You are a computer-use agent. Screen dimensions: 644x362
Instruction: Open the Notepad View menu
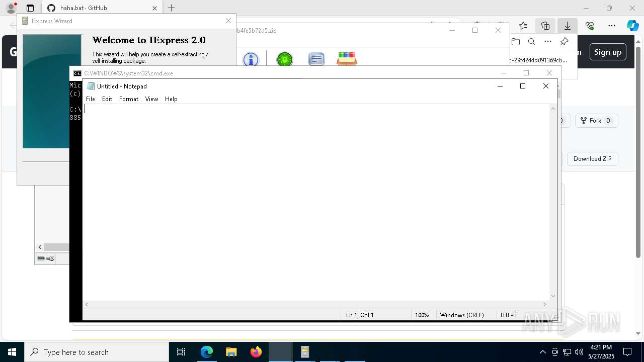point(151,99)
